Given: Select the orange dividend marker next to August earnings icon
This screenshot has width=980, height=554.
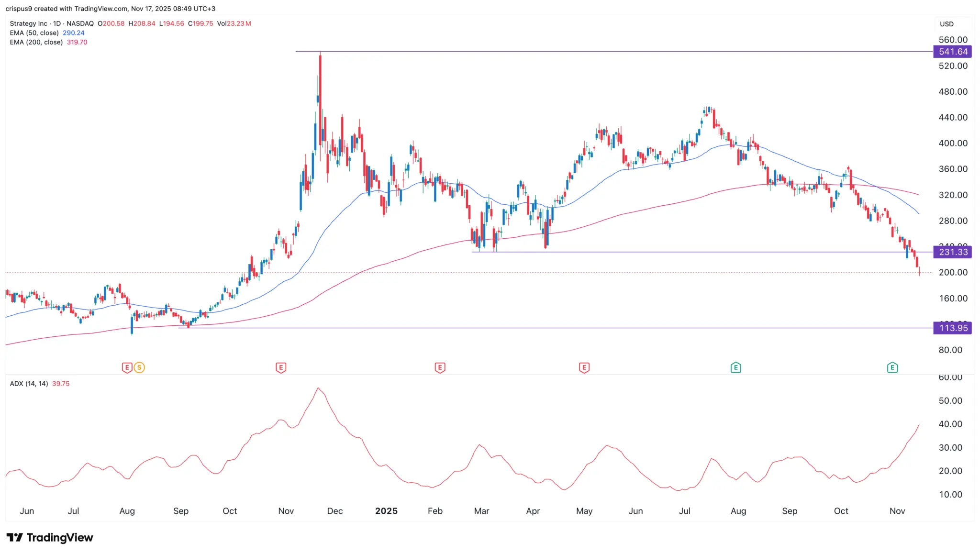Looking at the screenshot, I should coord(139,367).
